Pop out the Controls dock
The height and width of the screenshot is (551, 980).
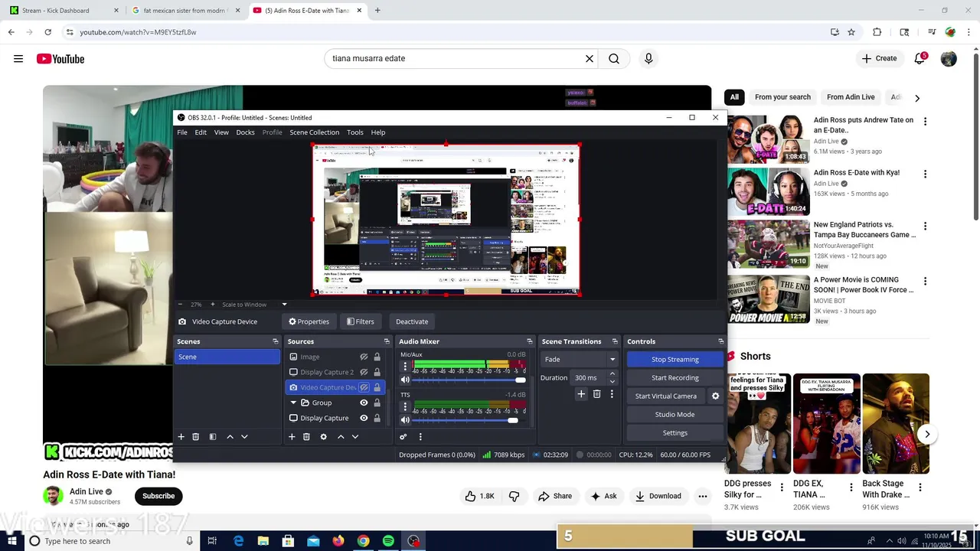click(x=720, y=341)
